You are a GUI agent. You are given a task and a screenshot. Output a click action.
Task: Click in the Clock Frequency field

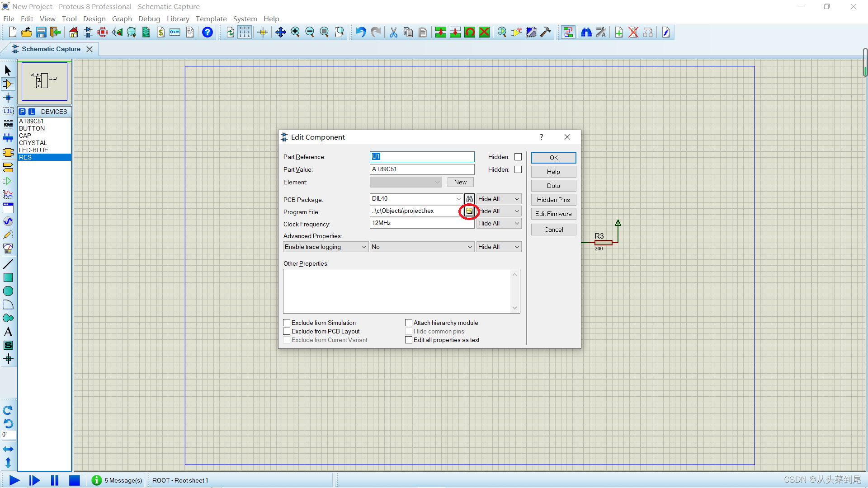pos(422,223)
